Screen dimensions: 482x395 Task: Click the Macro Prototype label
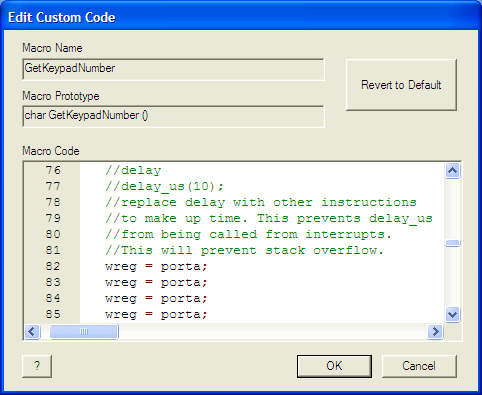point(61,96)
